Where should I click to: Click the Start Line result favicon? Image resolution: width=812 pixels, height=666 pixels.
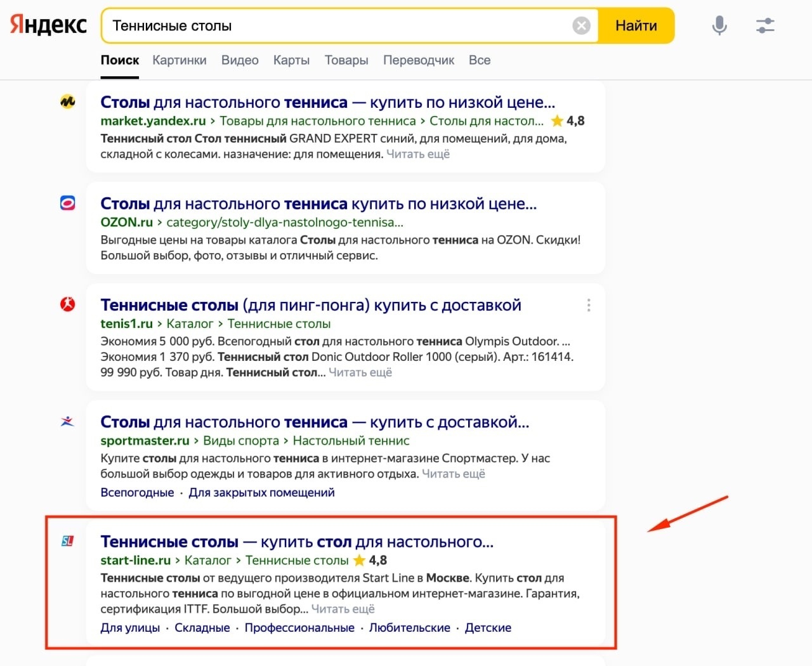click(x=68, y=541)
